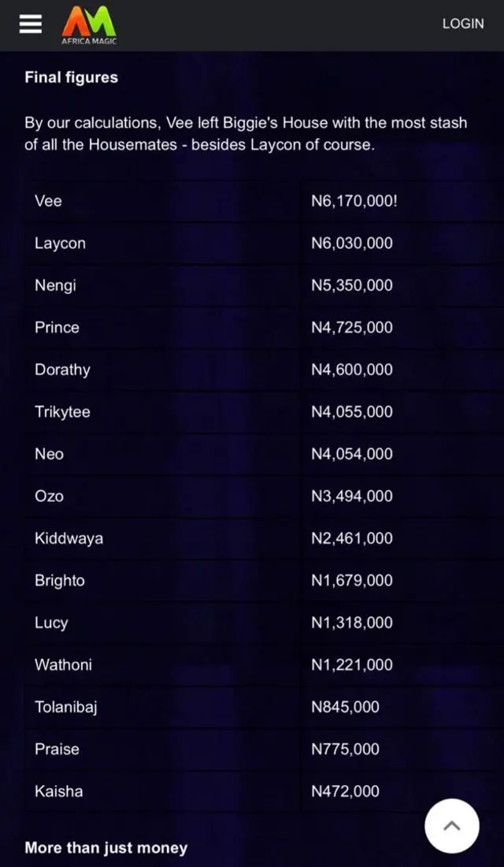The width and height of the screenshot is (504, 867).
Task: Open the hamburger navigation menu
Action: 30,24
